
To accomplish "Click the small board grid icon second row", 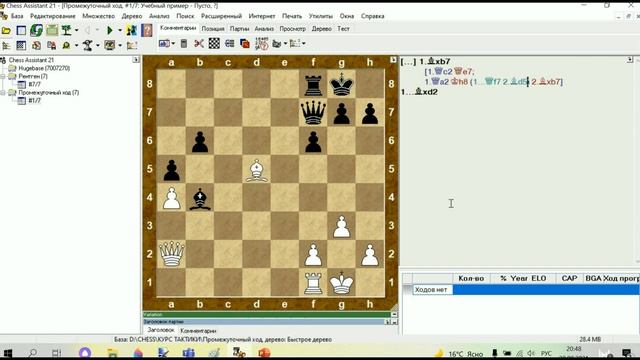I will pyautogui.click(x=21, y=45).
